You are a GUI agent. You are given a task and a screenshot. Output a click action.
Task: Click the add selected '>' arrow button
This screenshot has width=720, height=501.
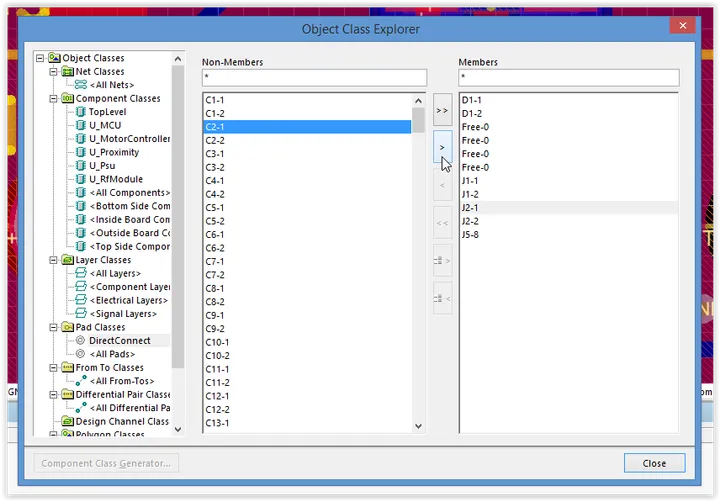tap(442, 148)
